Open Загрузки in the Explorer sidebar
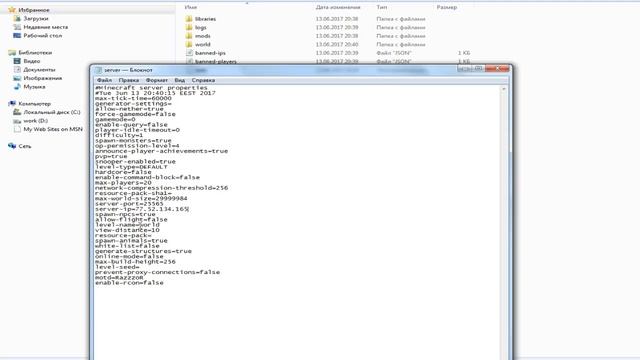The image size is (640, 360). [36, 18]
